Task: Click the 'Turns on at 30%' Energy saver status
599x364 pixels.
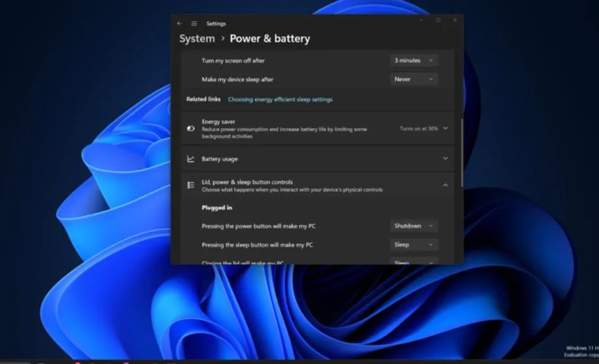Action: 419,129
